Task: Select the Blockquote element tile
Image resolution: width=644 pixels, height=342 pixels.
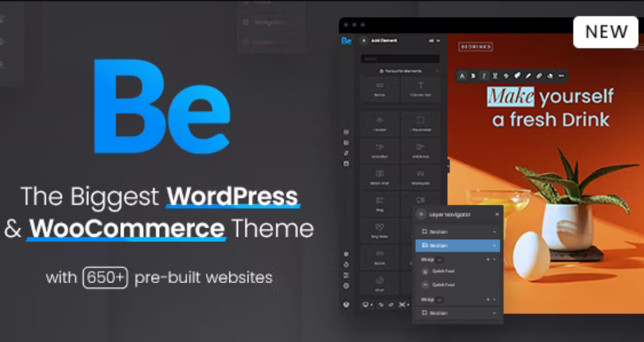Action: click(420, 177)
